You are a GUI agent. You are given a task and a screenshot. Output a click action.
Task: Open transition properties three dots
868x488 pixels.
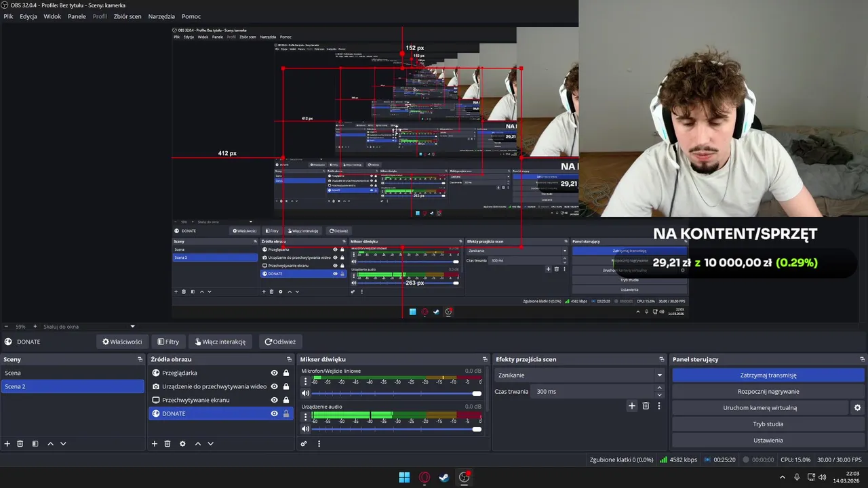(658, 406)
